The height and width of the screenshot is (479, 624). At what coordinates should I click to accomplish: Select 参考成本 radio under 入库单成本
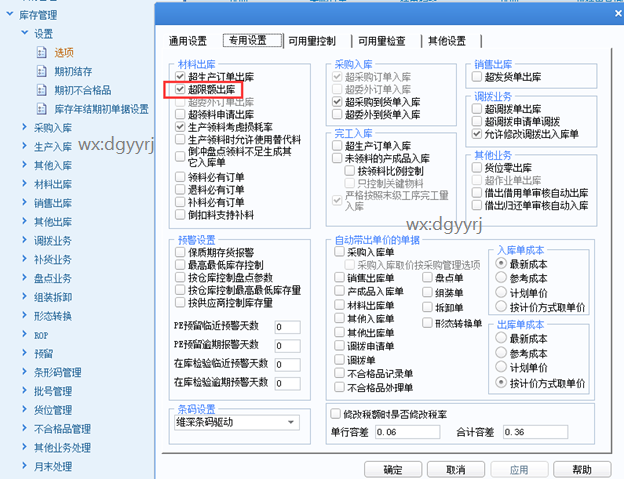[501, 277]
